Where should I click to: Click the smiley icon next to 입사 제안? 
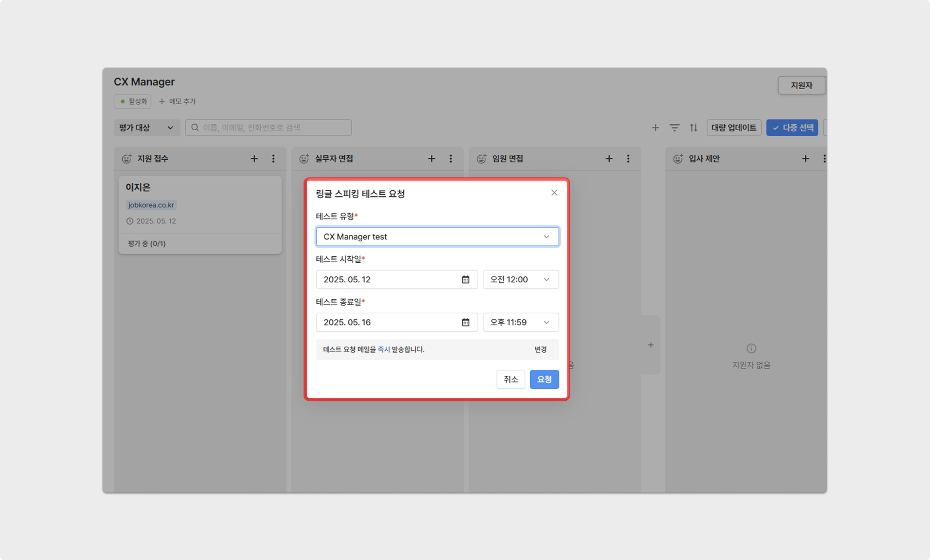(x=678, y=159)
